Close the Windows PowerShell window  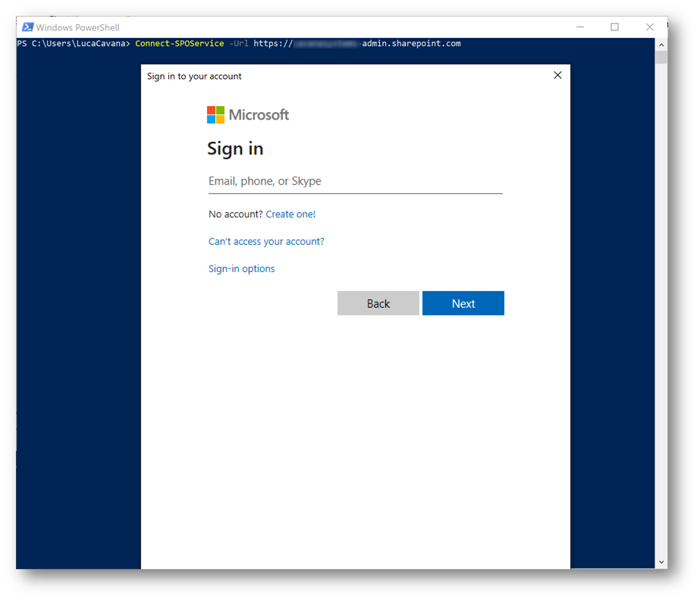tap(649, 27)
